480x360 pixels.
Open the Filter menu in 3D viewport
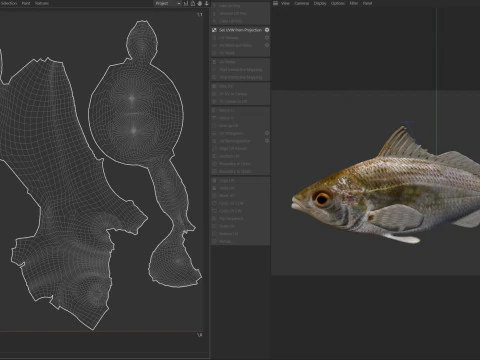(x=354, y=3)
